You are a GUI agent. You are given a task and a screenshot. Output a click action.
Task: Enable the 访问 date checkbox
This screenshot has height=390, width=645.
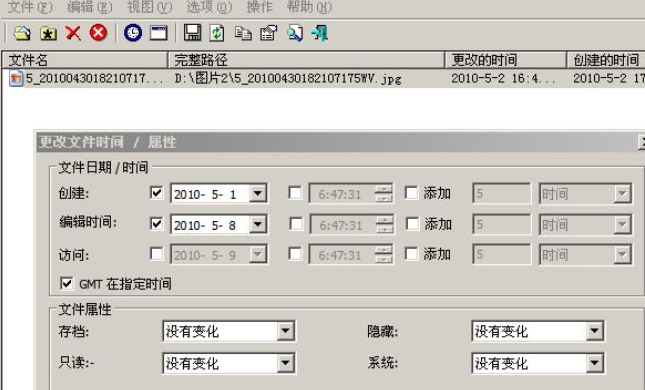click(156, 254)
